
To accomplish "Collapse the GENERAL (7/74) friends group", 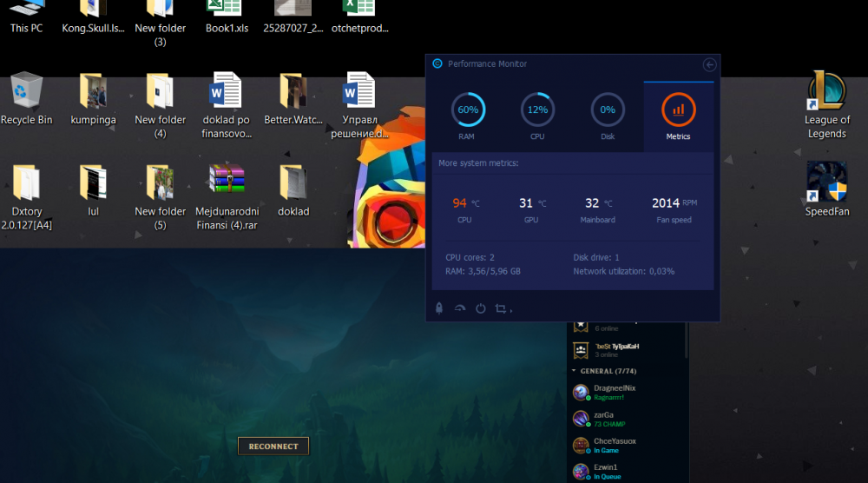I will click(574, 371).
